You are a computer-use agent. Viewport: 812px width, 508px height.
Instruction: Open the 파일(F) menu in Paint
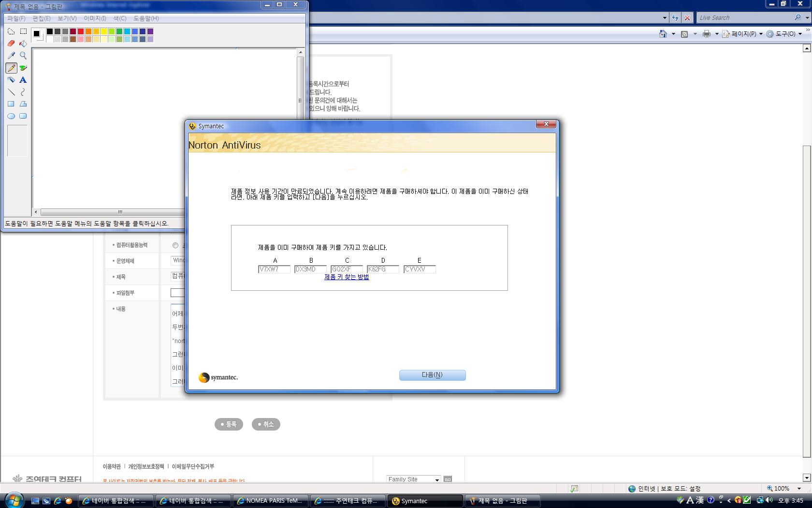[16, 18]
